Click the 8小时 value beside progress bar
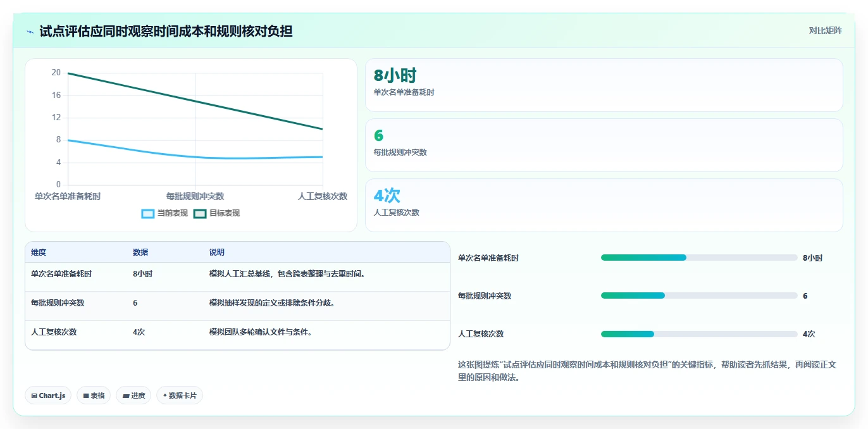Viewport: 868px width, 429px height. 813,258
